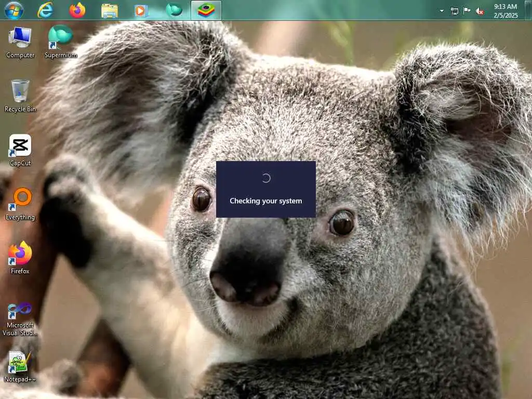Select the Computer desktop icon
Screen dimensions: 532x399
coord(20,43)
